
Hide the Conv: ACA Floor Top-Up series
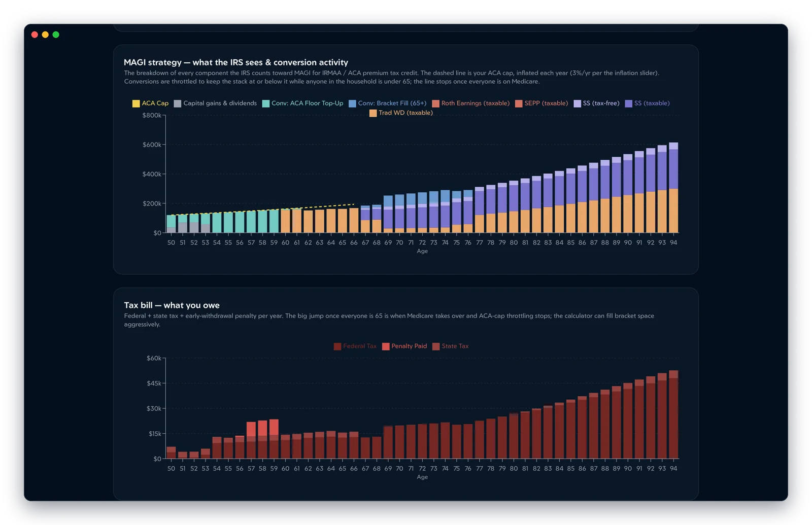coord(302,103)
